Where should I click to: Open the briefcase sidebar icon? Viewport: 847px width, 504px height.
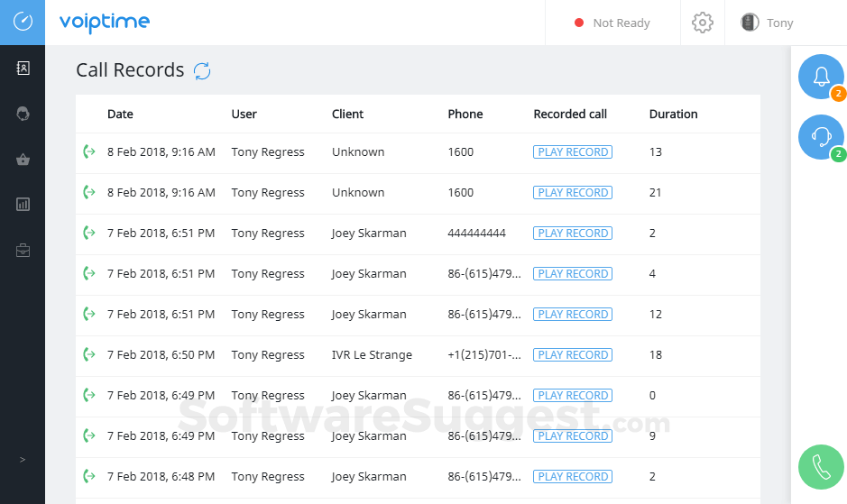(23, 251)
